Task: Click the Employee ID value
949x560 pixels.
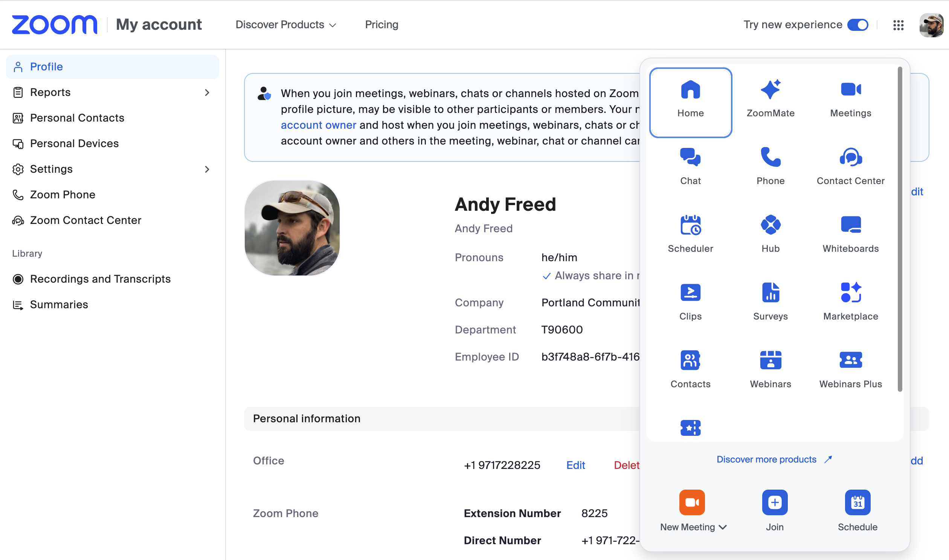Action: point(590,357)
